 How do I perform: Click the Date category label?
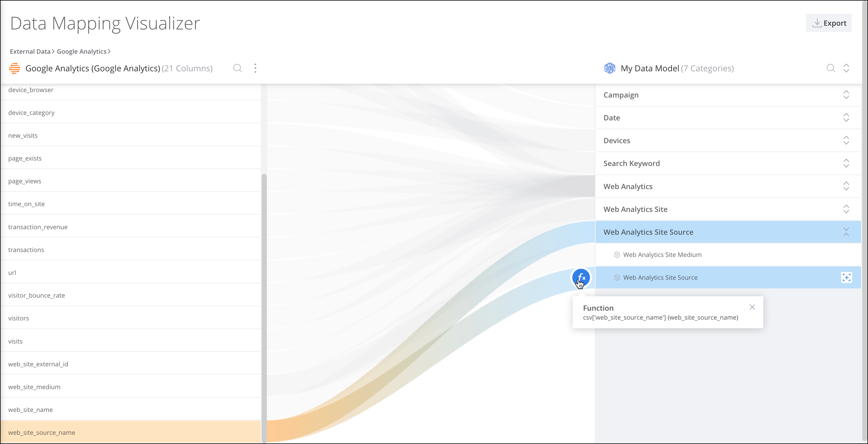click(612, 118)
